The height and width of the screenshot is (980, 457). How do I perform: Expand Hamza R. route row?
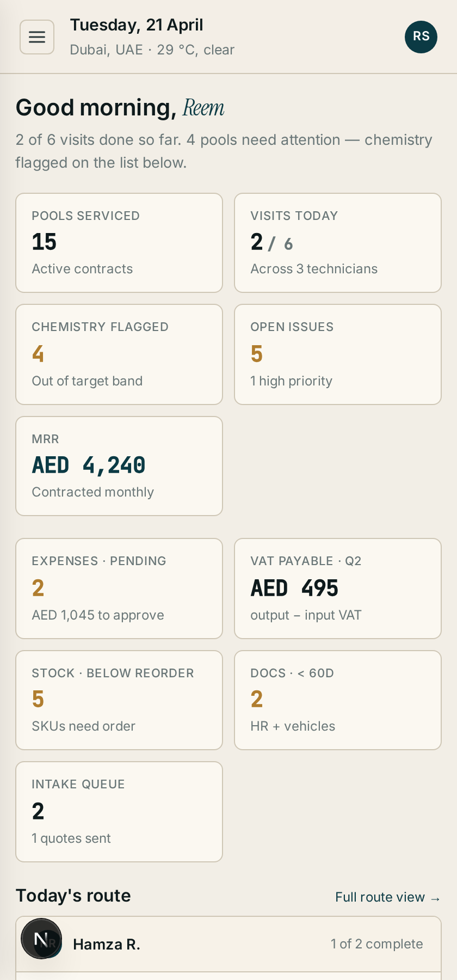[228, 944]
